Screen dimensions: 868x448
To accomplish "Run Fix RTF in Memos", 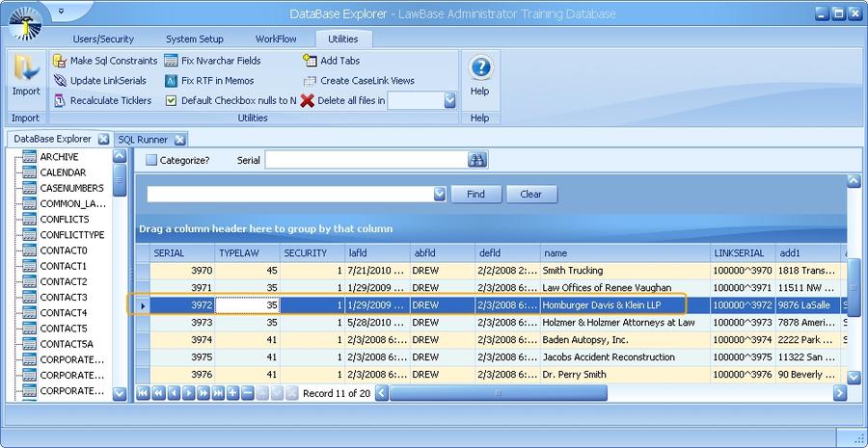I will pyautogui.click(x=209, y=81).
